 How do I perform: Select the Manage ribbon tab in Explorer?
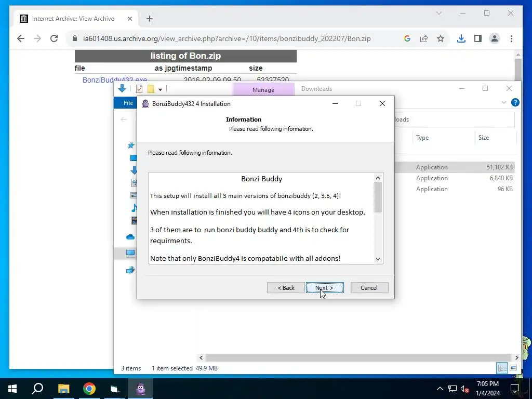263,89
